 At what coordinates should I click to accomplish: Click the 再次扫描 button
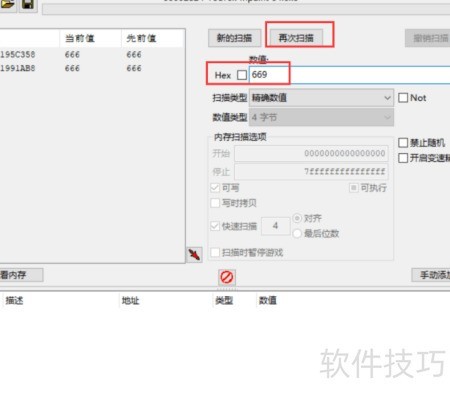point(296,38)
